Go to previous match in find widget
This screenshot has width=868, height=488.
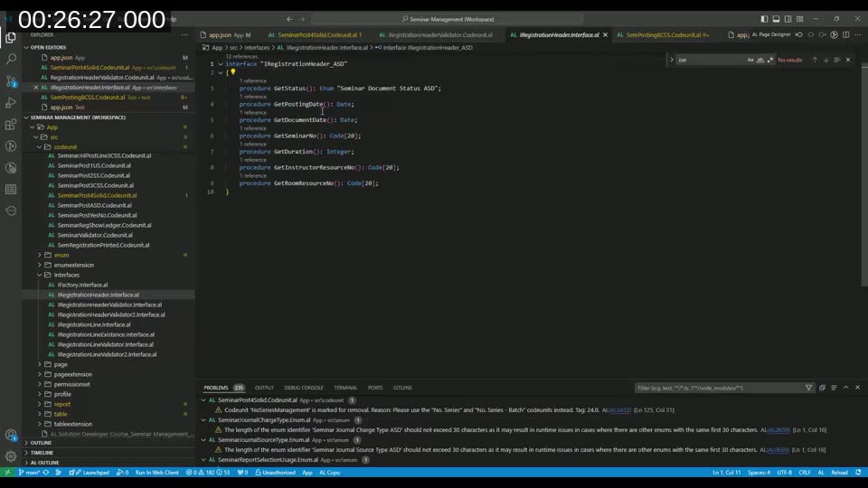(815, 60)
